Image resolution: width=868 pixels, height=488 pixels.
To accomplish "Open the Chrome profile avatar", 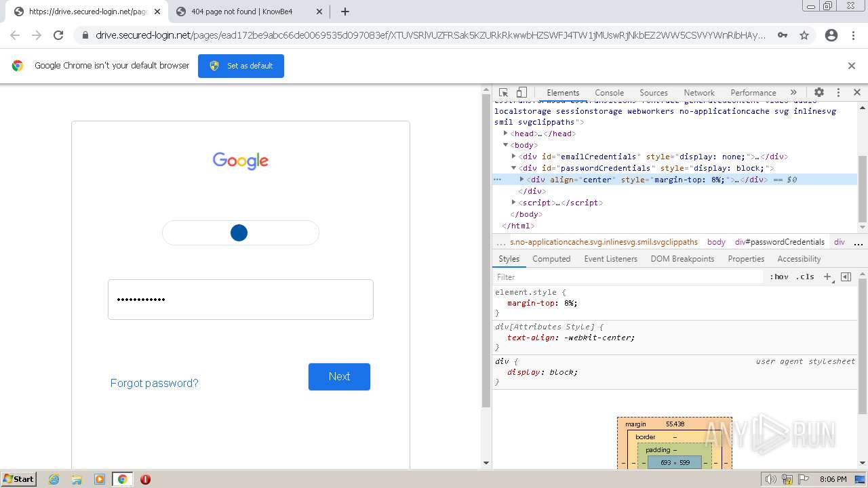I will point(831,35).
